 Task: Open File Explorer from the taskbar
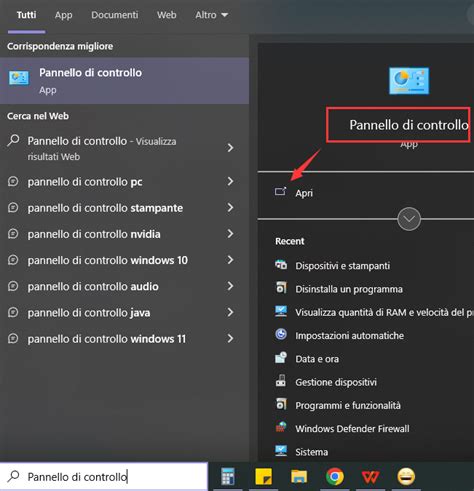(299, 477)
